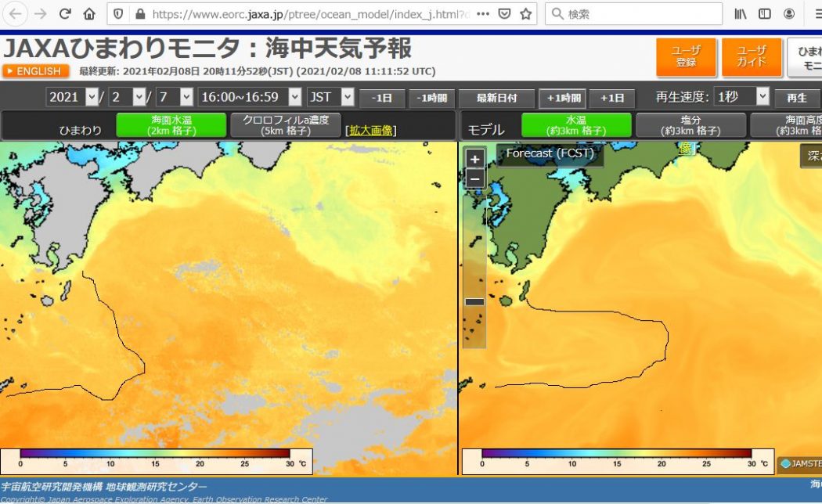Click the 'モデル' section label
The height and width of the screenshot is (504, 822).
tap(485, 130)
